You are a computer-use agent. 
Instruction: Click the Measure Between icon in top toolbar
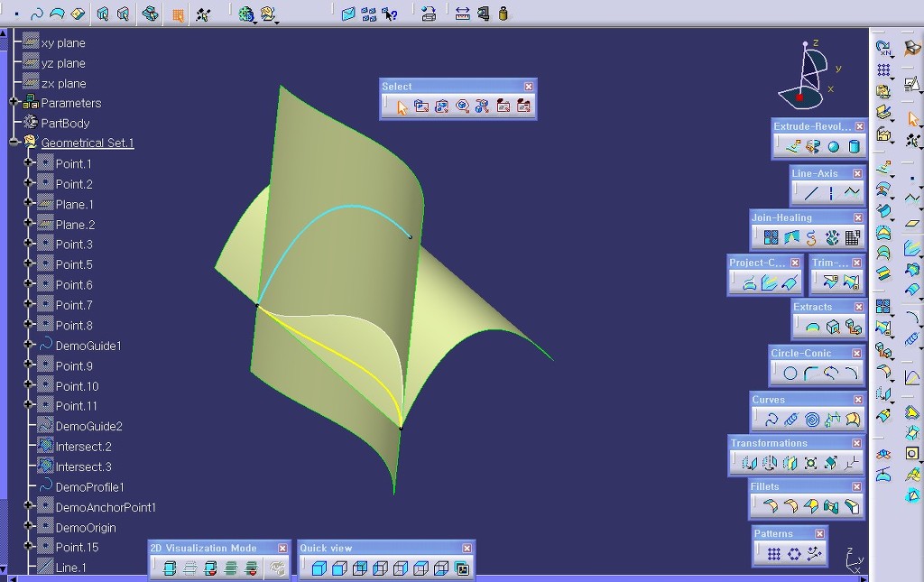coord(462,14)
